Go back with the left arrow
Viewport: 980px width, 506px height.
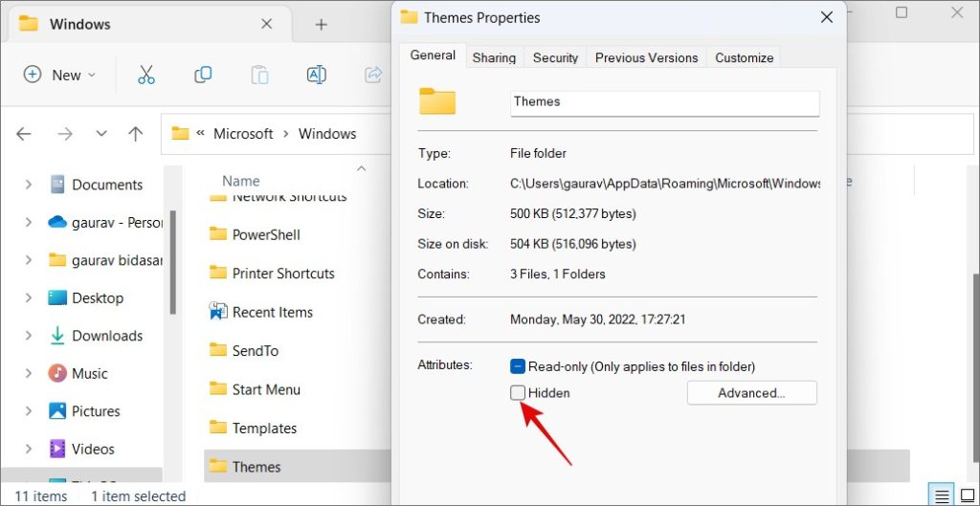coord(24,134)
